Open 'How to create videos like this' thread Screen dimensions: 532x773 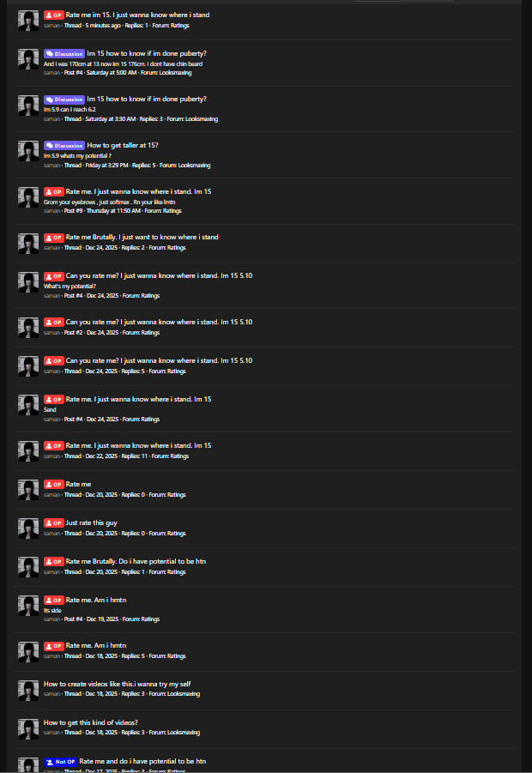click(x=117, y=684)
